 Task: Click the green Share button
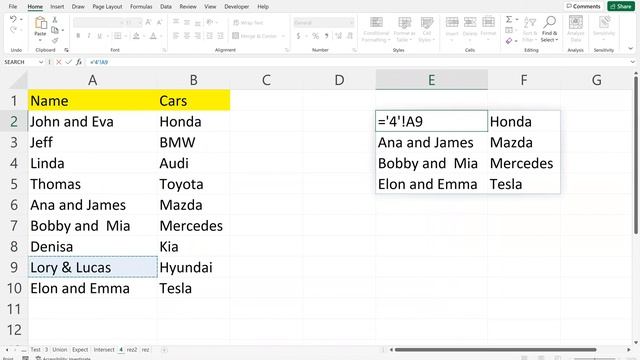(x=621, y=6)
